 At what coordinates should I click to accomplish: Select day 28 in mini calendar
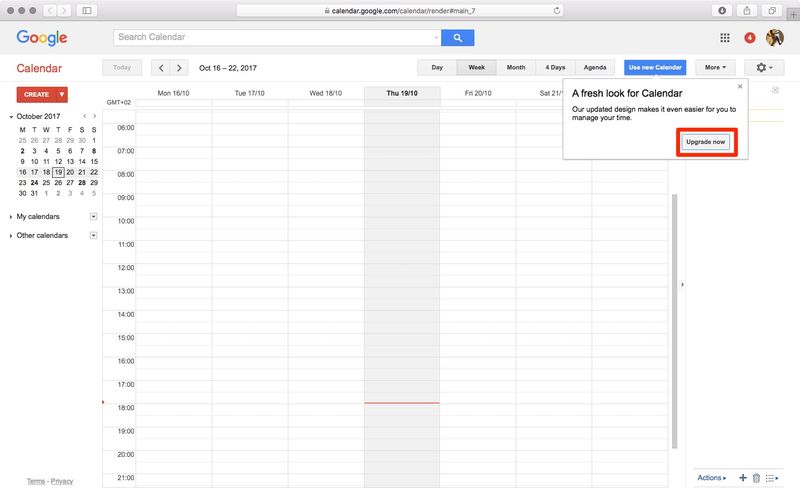coord(82,183)
